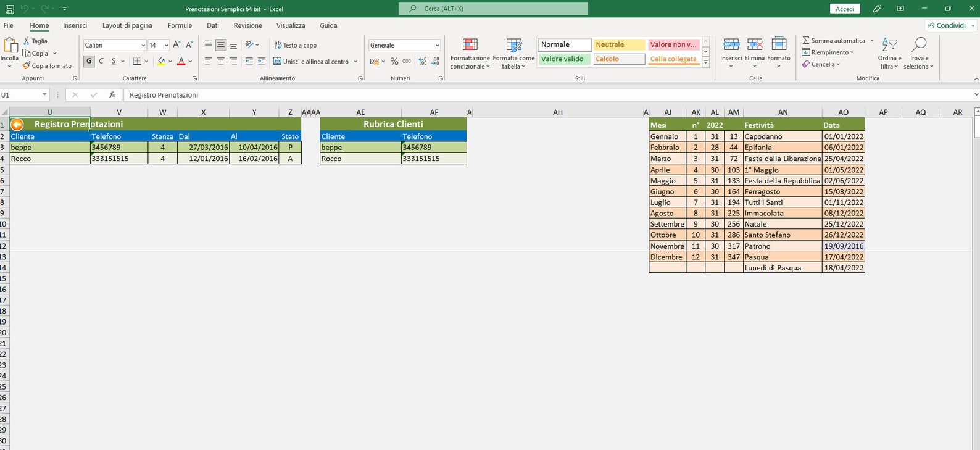Switch to Layout di pagina tab
980x450 pixels.
pyautogui.click(x=127, y=25)
